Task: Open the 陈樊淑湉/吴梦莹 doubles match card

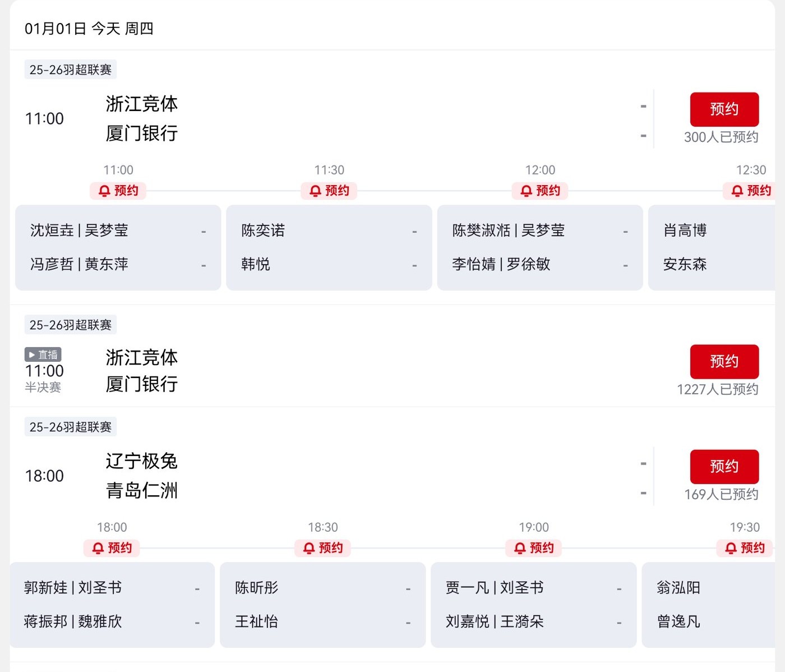Action: [540, 247]
